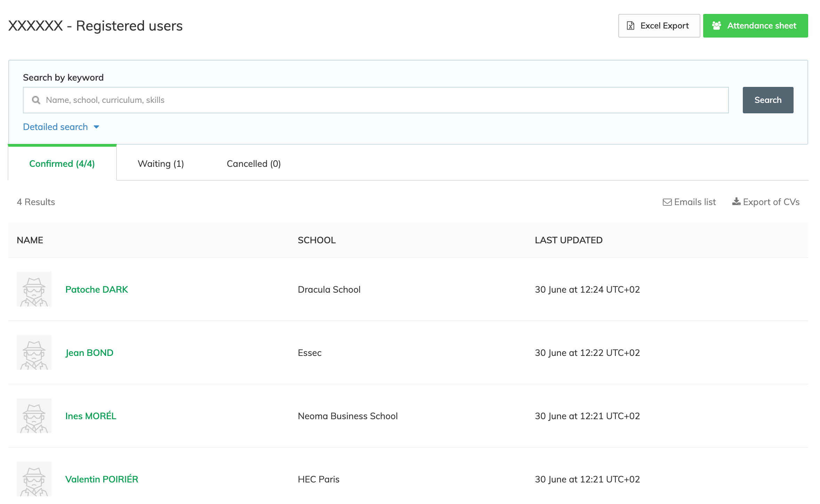820x504 pixels.
Task: Open Patoche DARK profile link
Action: [97, 290]
